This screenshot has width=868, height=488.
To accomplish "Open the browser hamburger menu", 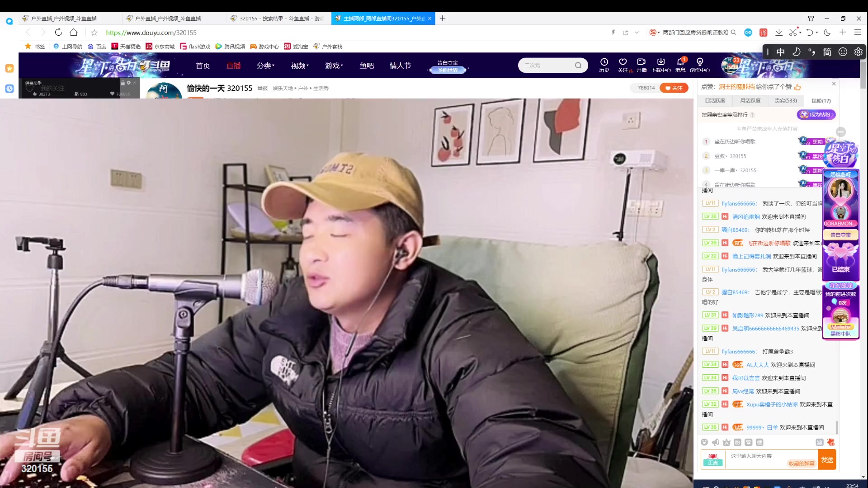I will [x=858, y=32].
